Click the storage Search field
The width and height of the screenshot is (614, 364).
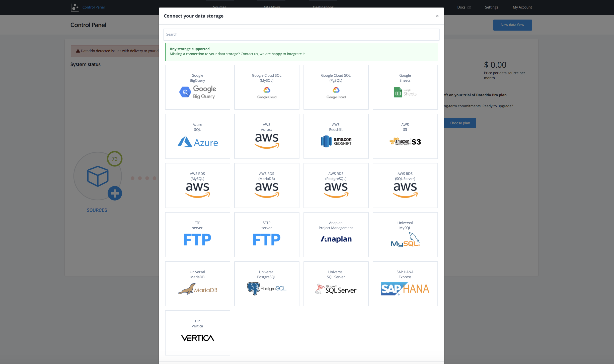pyautogui.click(x=301, y=34)
